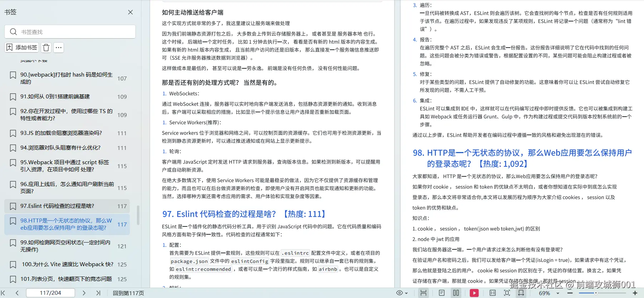Viewport: 644px width, 298px height.
Task: Click the package.json inline code text
Action: [189, 261]
